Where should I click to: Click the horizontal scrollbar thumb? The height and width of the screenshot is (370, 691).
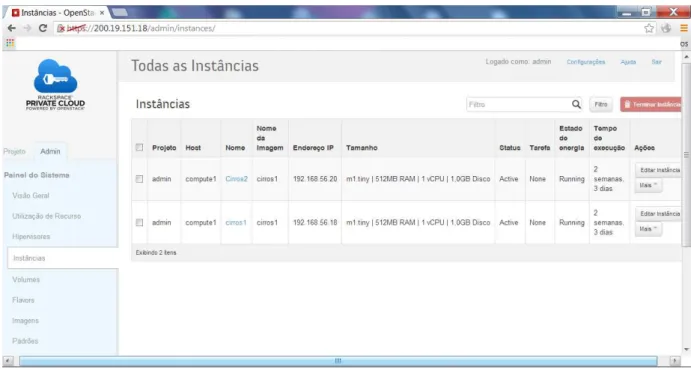[338, 361]
